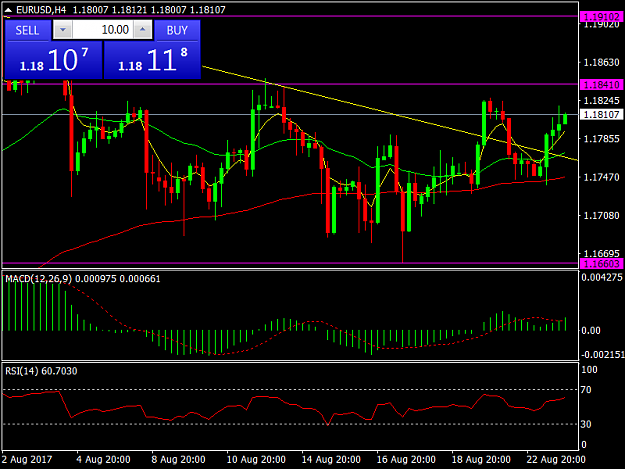Select the EURUSD,H4 chart title text

click(x=41, y=10)
